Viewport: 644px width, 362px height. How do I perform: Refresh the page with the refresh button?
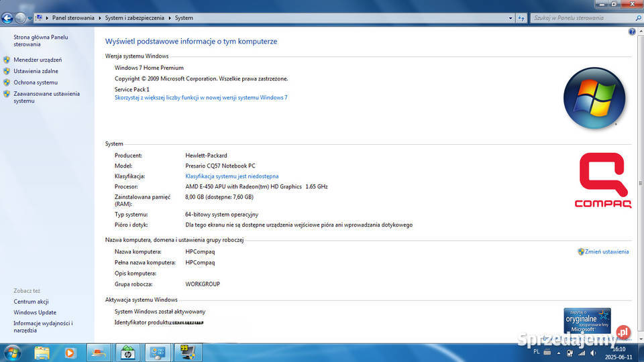(x=521, y=18)
